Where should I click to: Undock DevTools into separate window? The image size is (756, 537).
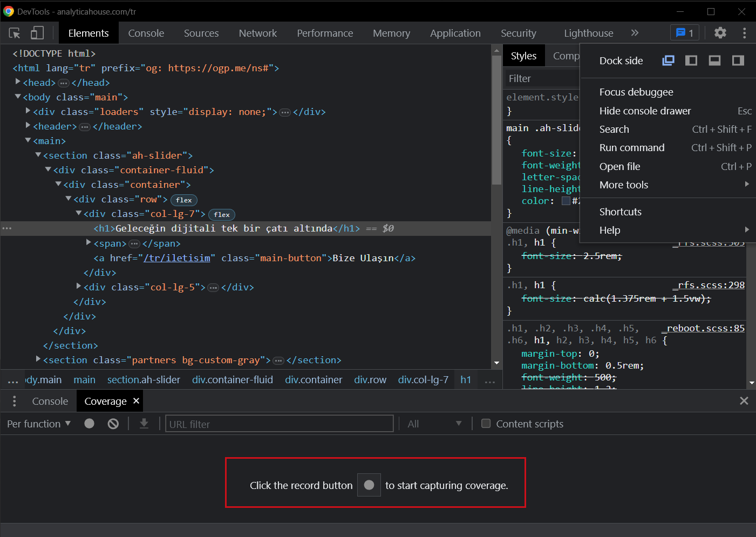pos(668,60)
